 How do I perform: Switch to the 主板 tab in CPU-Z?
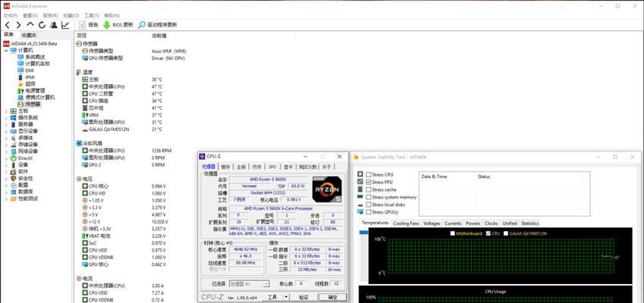point(241,167)
